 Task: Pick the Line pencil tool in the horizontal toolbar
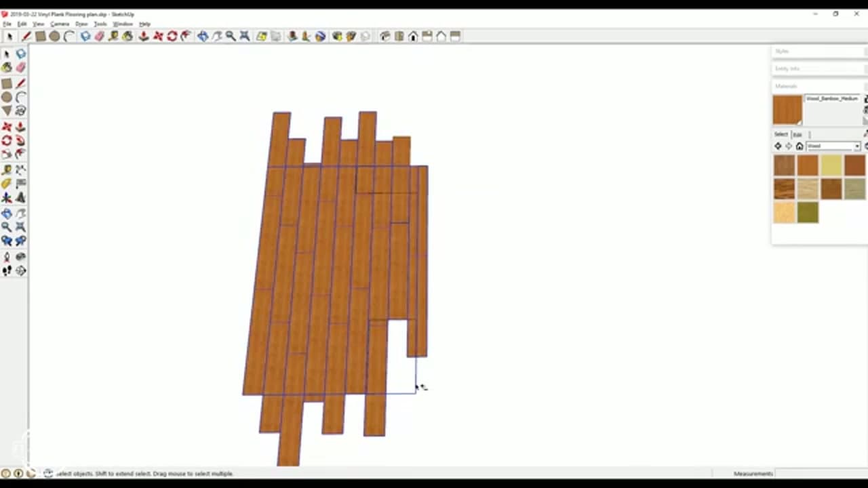pos(26,37)
